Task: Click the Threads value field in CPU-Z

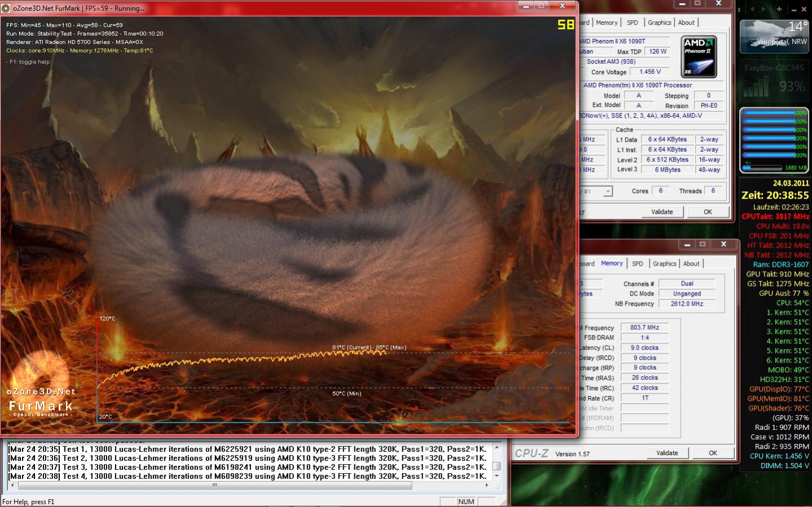Action: [713, 191]
